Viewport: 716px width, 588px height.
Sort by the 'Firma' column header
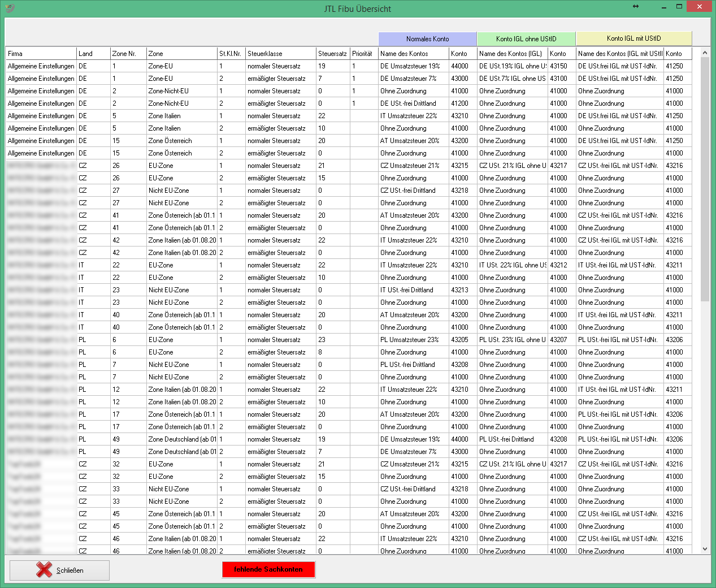[x=41, y=54]
